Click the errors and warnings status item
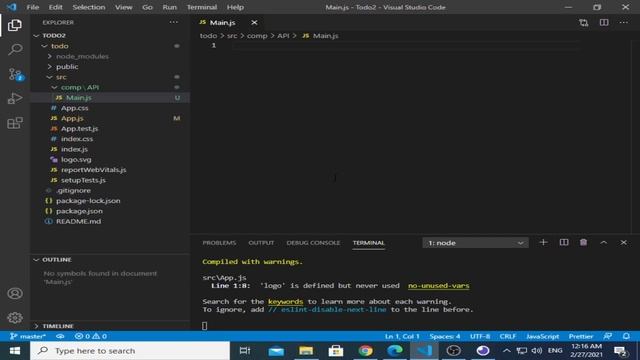This screenshot has width=640, height=360. pos(91,336)
